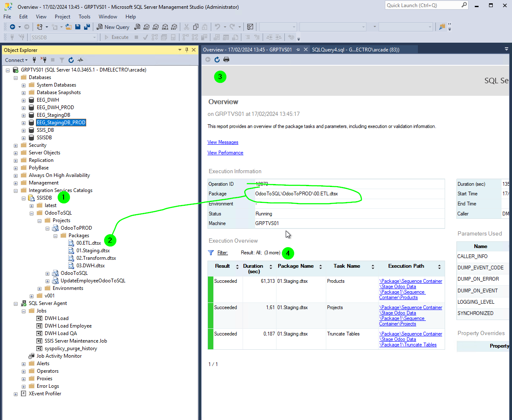Click the View Messages link
512x420 pixels.
point(223,142)
